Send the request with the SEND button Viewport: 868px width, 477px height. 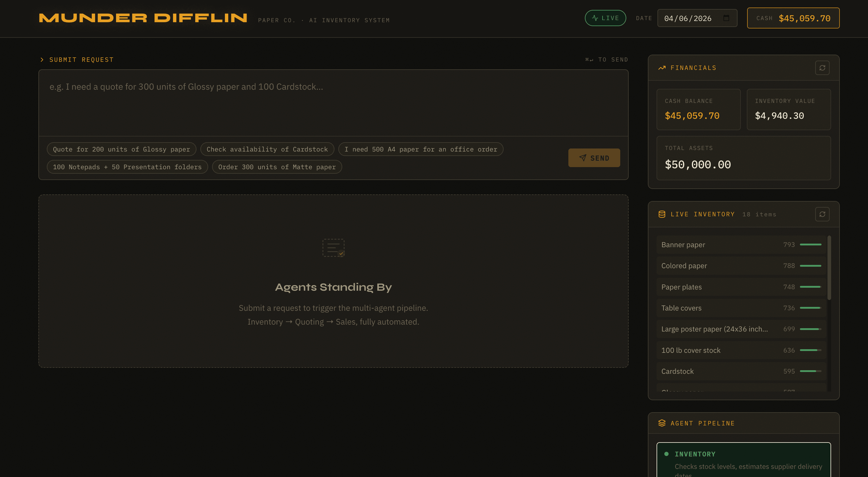click(x=594, y=158)
